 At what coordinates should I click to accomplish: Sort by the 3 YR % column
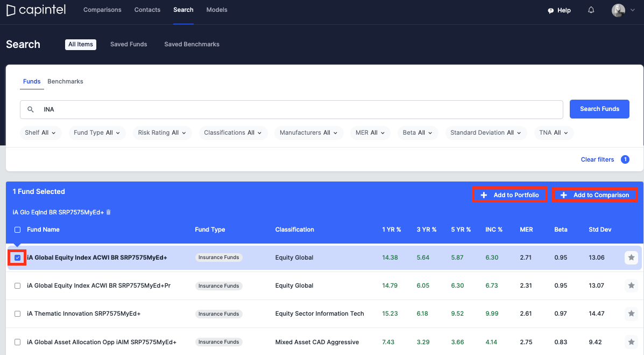coord(427,229)
